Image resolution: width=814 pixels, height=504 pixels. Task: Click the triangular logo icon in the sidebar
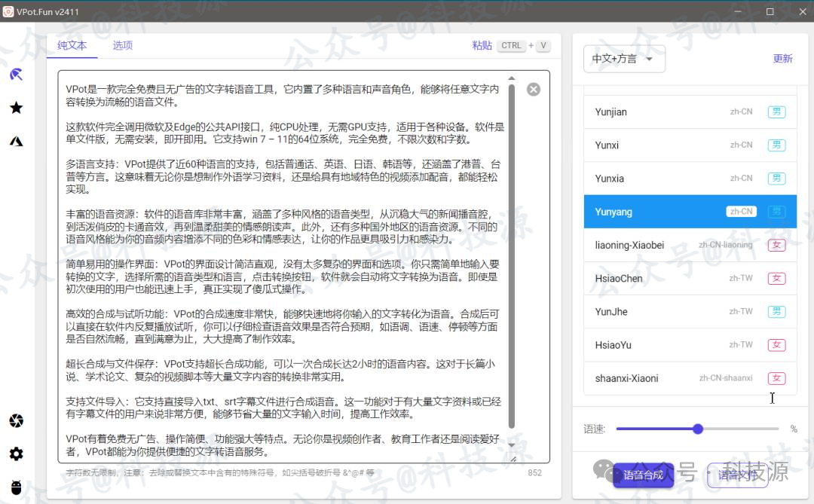coord(16,141)
